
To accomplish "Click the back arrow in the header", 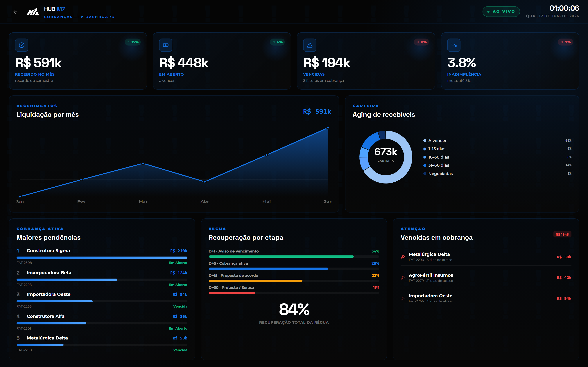I will 15,12.
